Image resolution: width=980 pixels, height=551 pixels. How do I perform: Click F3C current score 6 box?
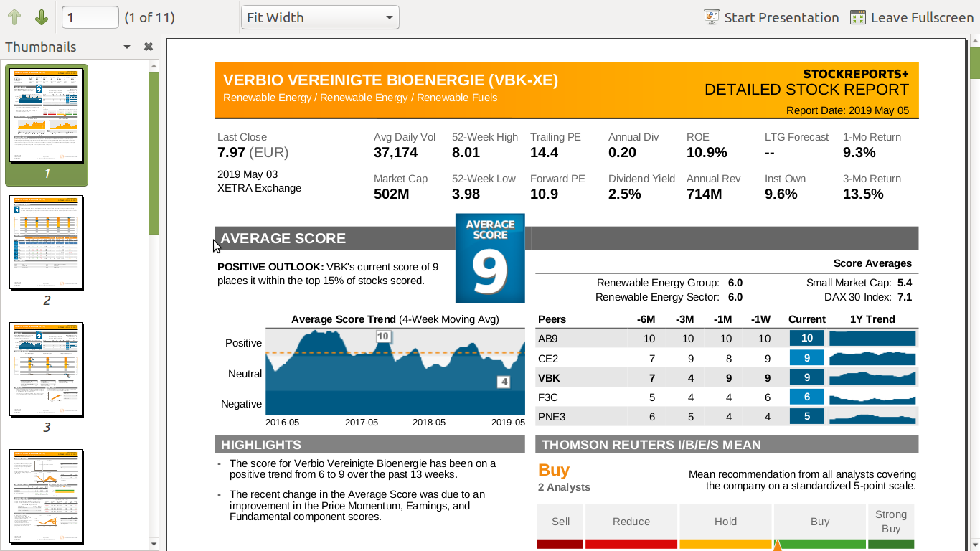pyautogui.click(x=807, y=397)
